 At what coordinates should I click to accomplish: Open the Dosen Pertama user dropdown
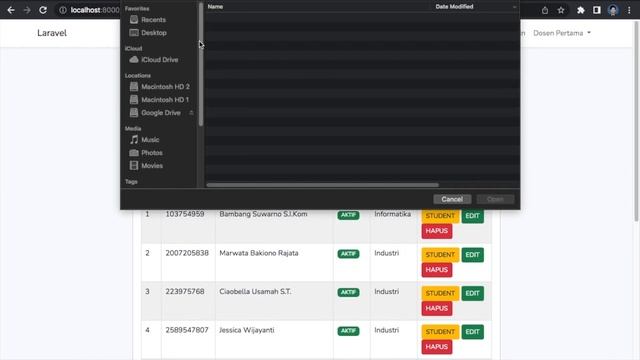pos(562,33)
